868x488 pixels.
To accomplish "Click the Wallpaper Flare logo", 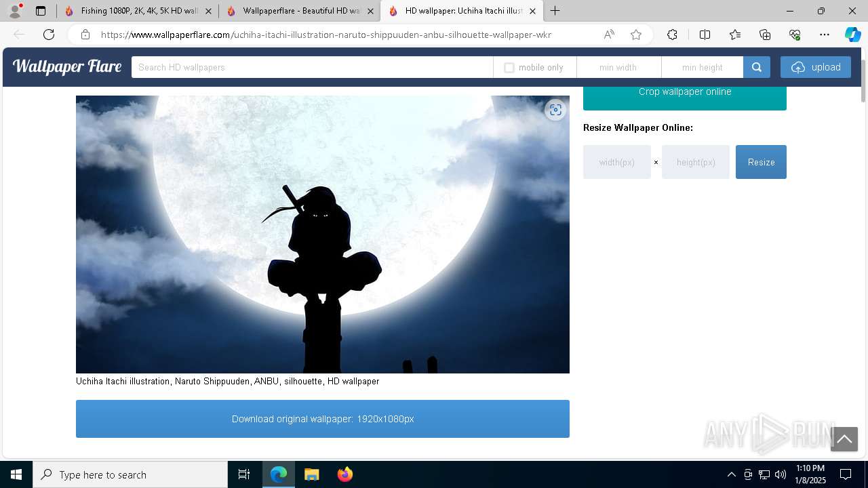I will point(67,66).
